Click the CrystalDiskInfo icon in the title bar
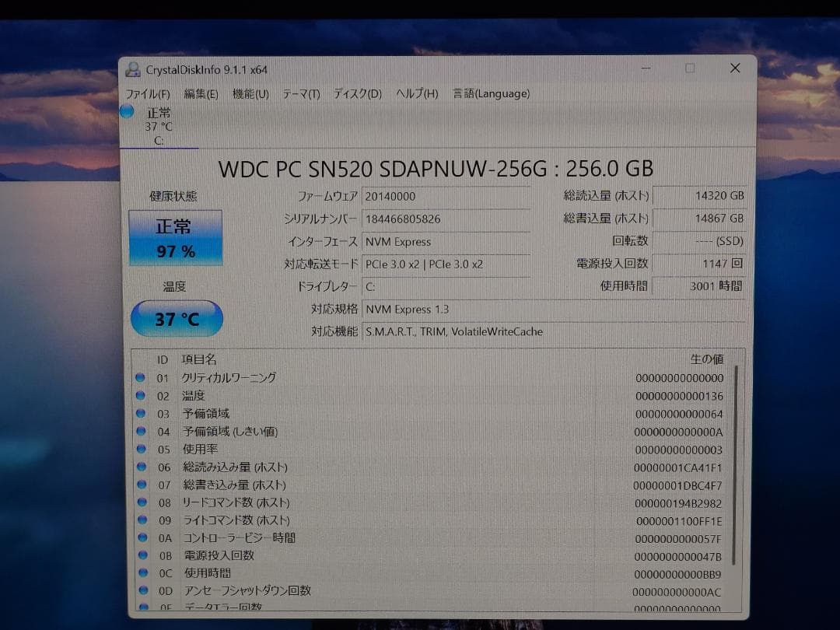The width and height of the screenshot is (840, 630). (132, 69)
